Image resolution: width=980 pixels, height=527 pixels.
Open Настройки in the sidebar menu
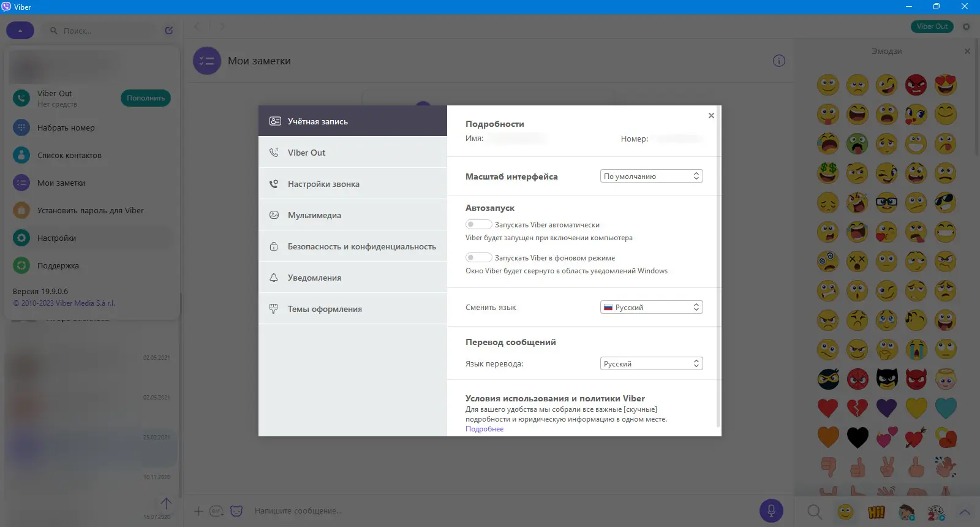(x=92, y=238)
